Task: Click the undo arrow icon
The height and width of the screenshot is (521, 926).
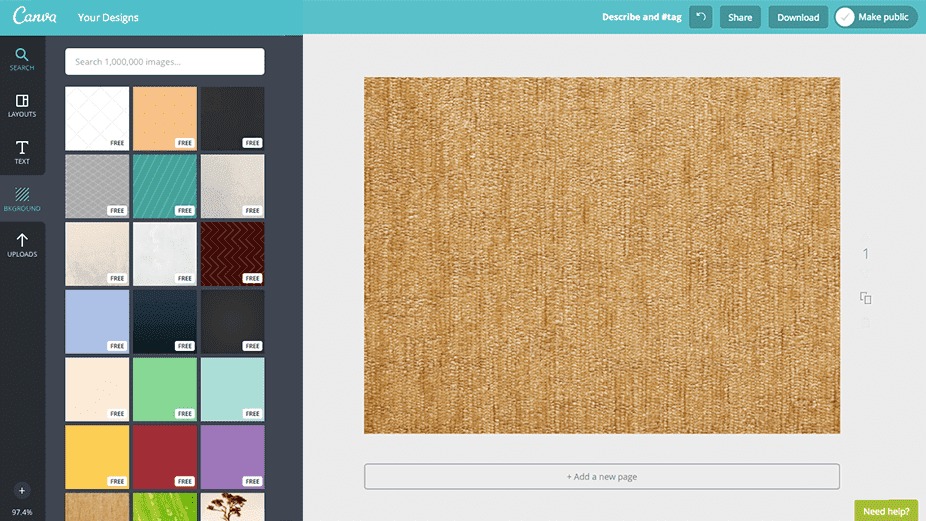Action: click(701, 17)
